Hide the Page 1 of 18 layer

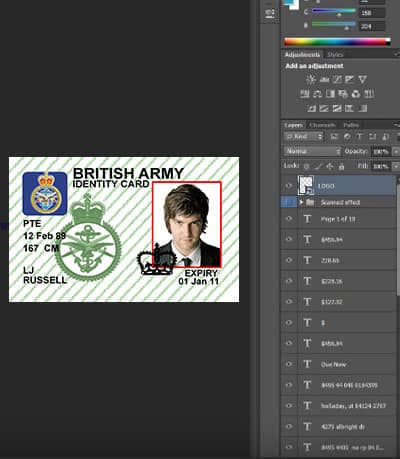289,219
